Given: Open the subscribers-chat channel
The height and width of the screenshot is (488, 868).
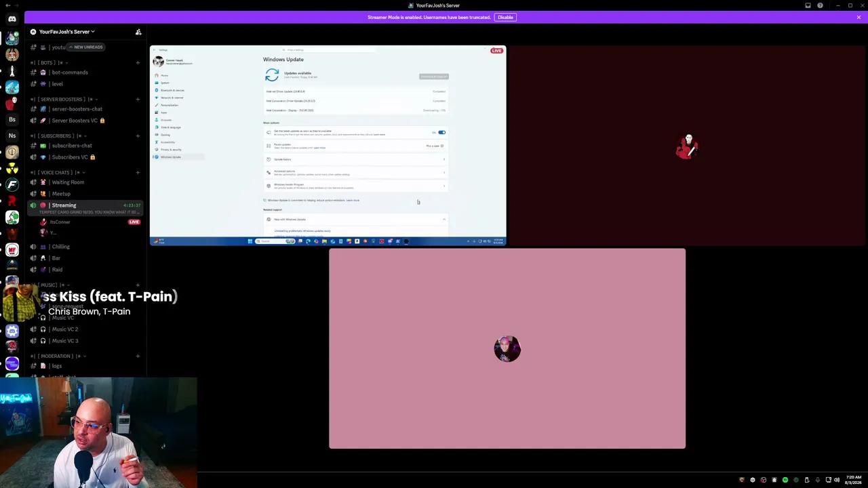Looking at the screenshot, I should (85, 146).
